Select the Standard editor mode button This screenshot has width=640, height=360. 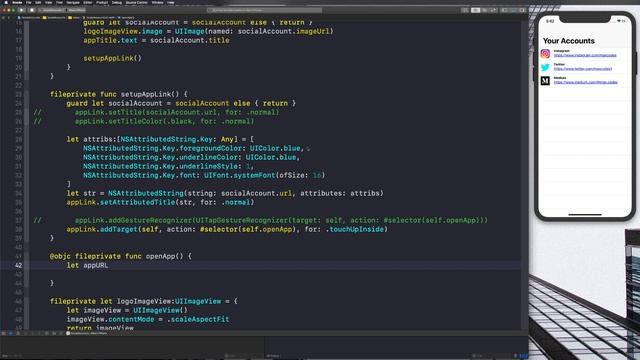click(476, 10)
